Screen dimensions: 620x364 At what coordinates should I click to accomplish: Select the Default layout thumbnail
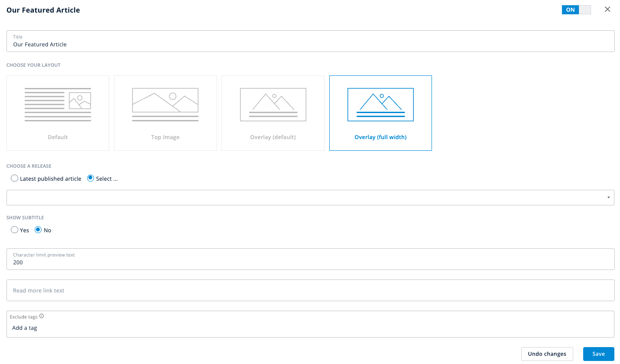coord(58,113)
